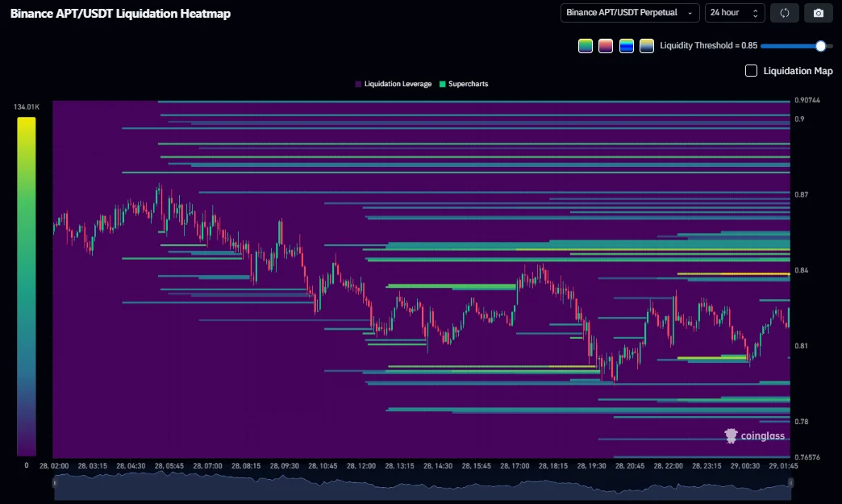842x504 pixels.
Task: Select the green-yellow color theme swatch
Action: pos(586,46)
